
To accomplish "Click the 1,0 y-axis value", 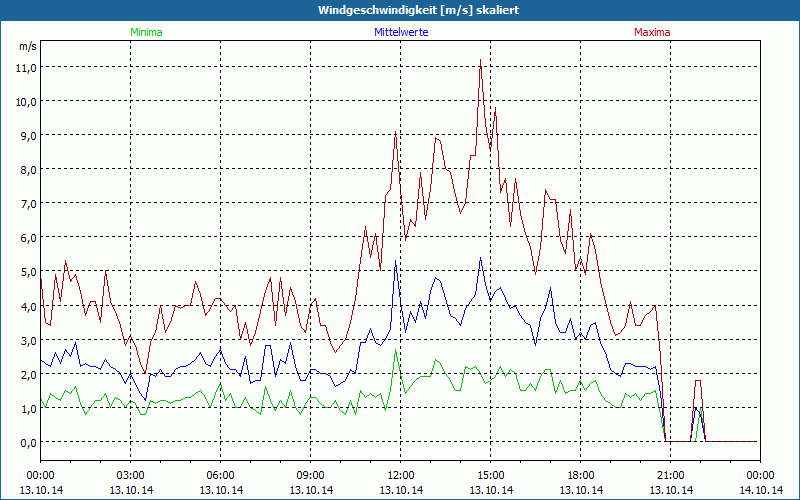I will click(x=30, y=409).
